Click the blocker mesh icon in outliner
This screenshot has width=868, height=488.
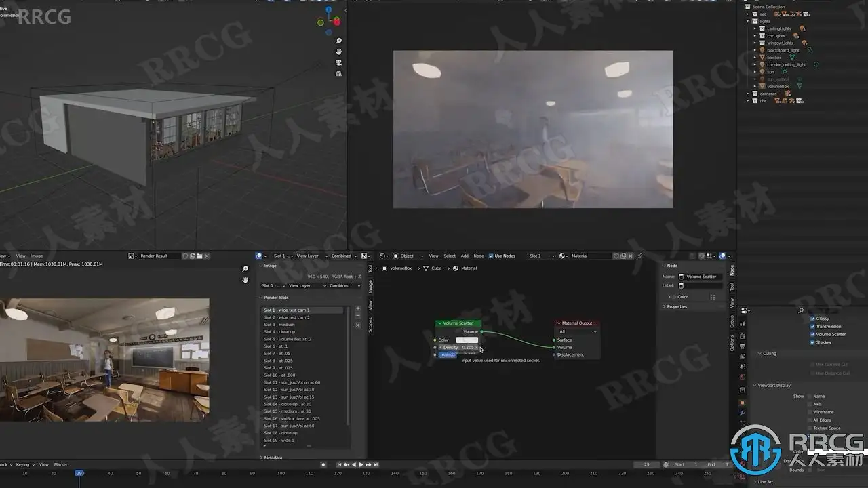(762, 58)
